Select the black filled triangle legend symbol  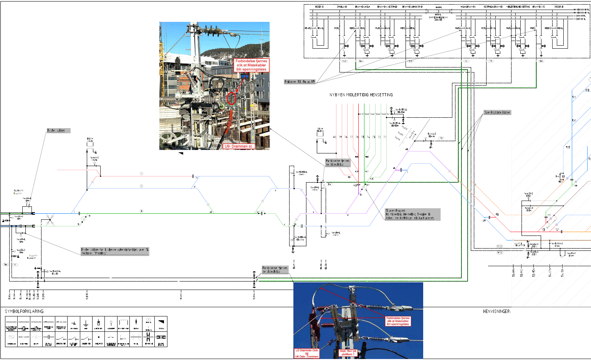point(161,322)
